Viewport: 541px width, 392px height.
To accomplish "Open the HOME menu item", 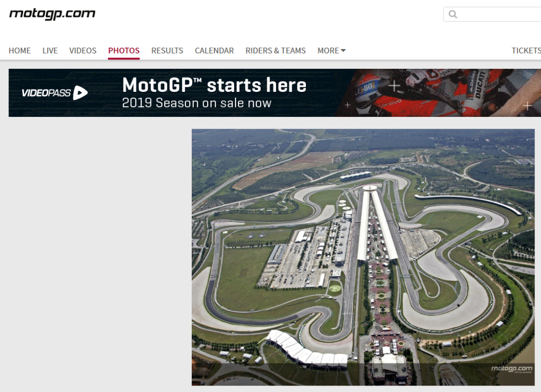I will [x=20, y=51].
